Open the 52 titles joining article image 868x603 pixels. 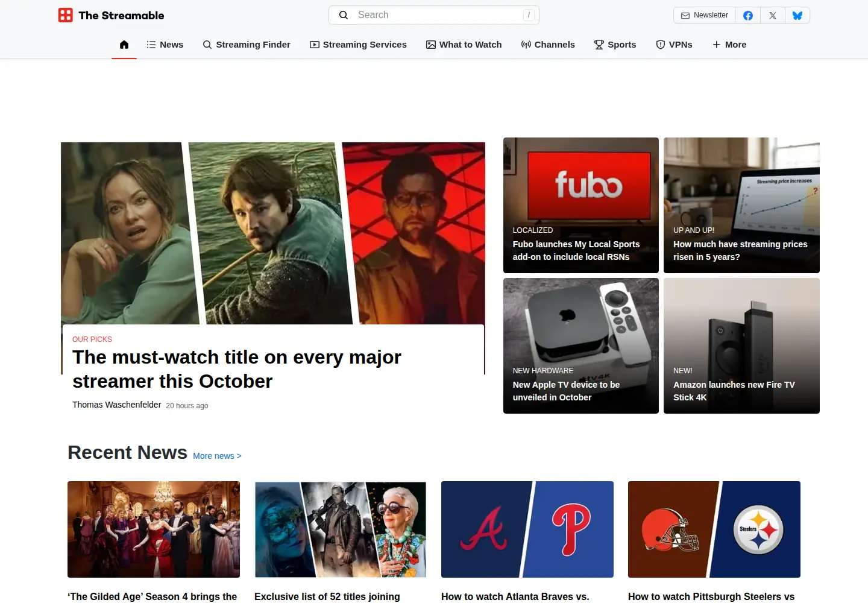341,529
